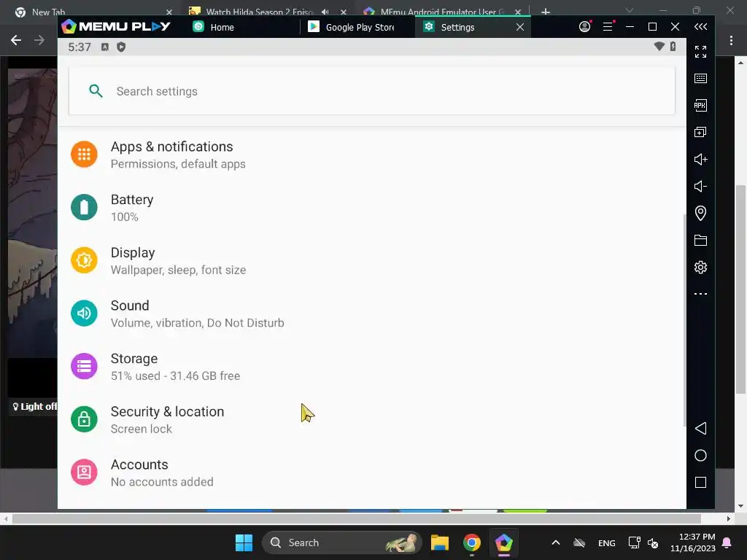This screenshot has height=560, width=747.
Task: Click the teal Sound icon
Action: (84, 313)
